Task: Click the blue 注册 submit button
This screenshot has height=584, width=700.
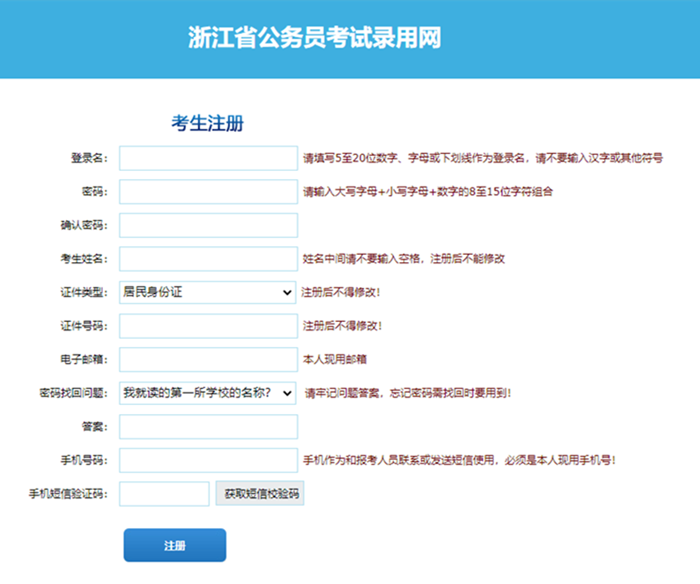Action: point(175,546)
